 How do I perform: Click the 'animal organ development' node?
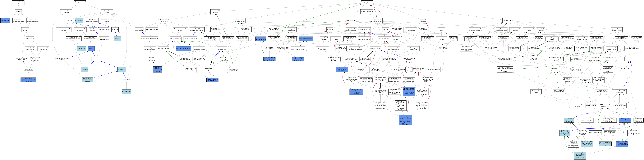[139, 30]
